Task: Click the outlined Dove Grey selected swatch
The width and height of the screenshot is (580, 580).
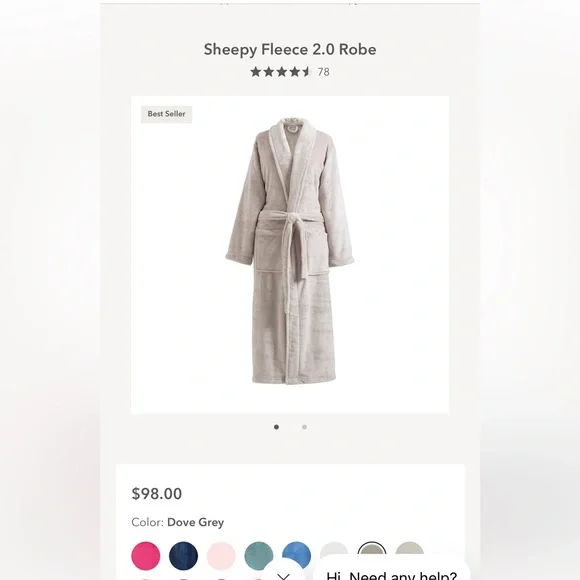Action: click(372, 550)
